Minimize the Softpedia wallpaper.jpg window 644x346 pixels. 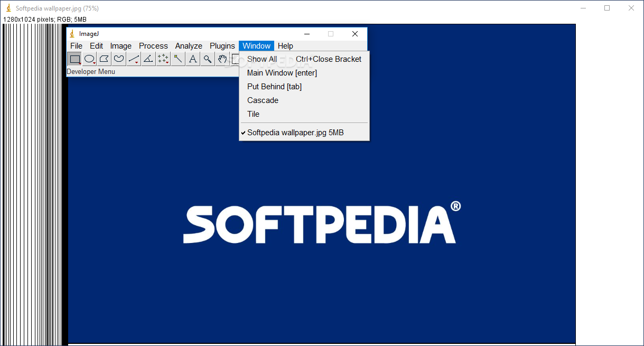[583, 8]
